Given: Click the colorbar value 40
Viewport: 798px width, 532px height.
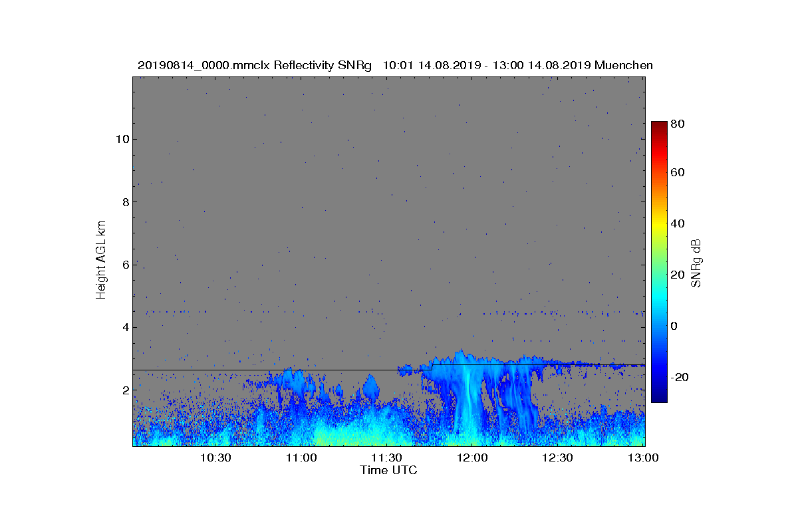Looking at the screenshot, I should [x=678, y=223].
